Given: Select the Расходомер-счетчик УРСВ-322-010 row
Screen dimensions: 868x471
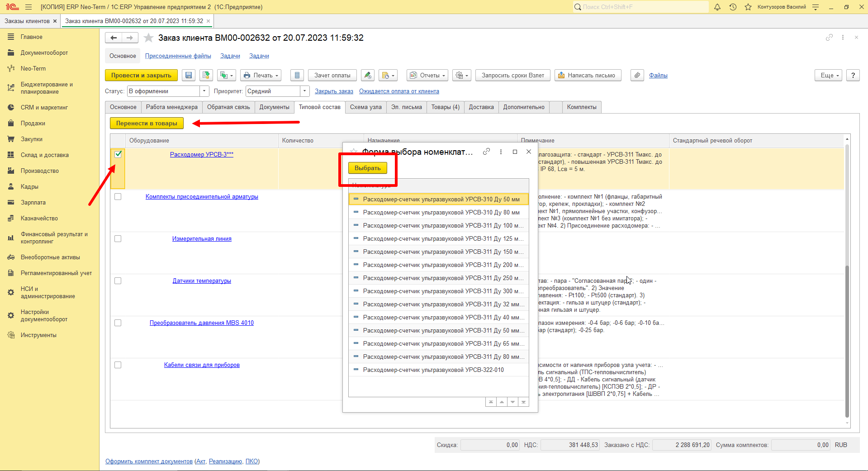Looking at the screenshot, I should pos(439,370).
